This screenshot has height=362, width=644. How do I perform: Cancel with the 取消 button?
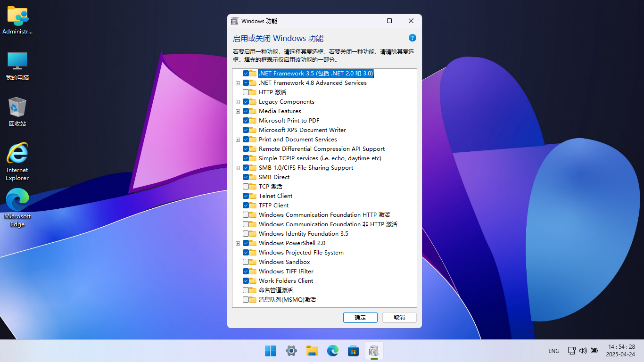tap(399, 317)
